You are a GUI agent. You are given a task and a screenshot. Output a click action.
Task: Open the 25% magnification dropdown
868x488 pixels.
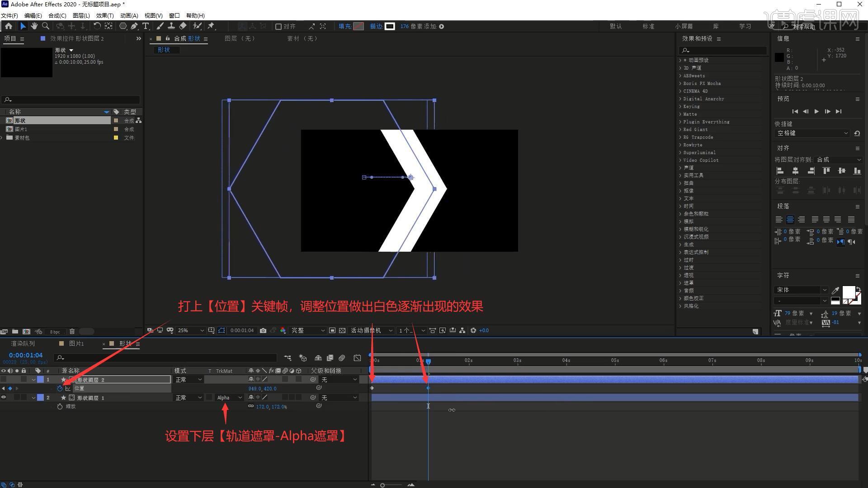[x=191, y=330]
